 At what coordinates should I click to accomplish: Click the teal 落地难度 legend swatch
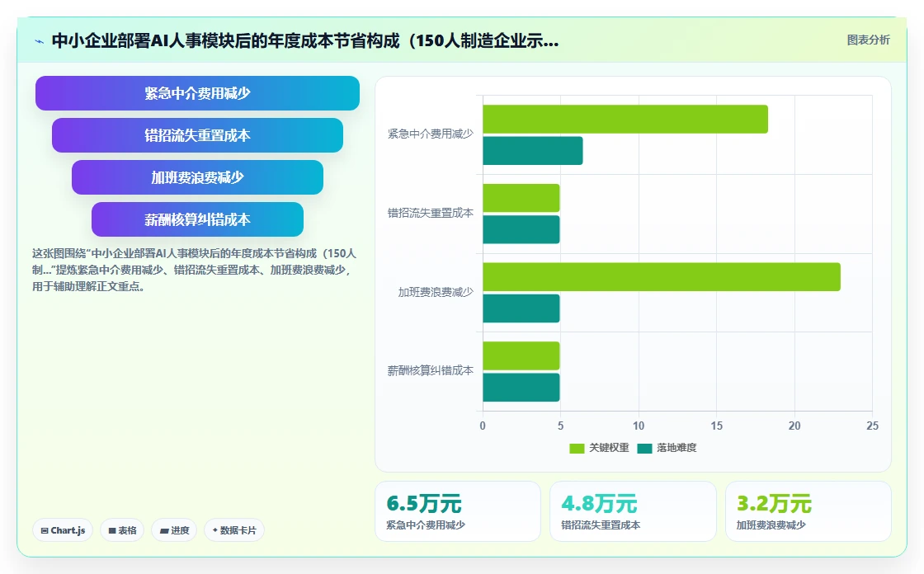point(644,449)
